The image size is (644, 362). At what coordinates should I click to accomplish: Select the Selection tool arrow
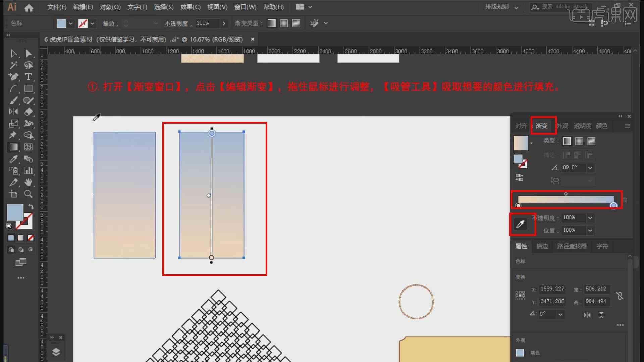14,53
